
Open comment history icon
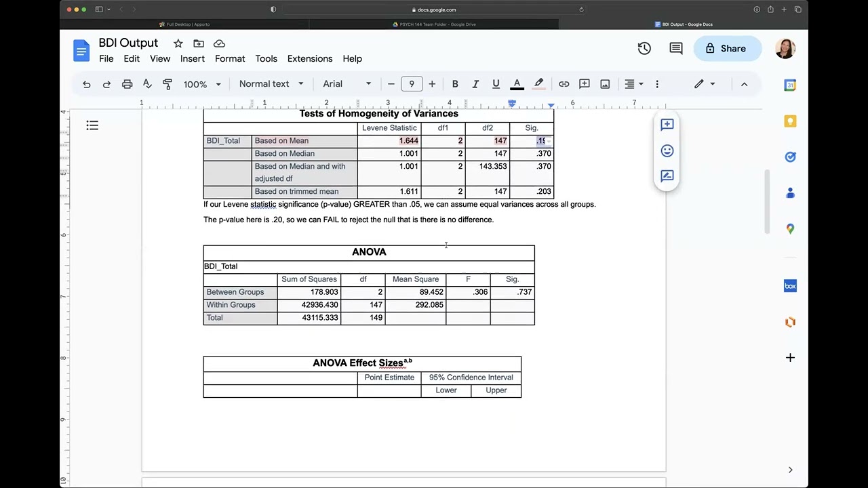tap(676, 48)
